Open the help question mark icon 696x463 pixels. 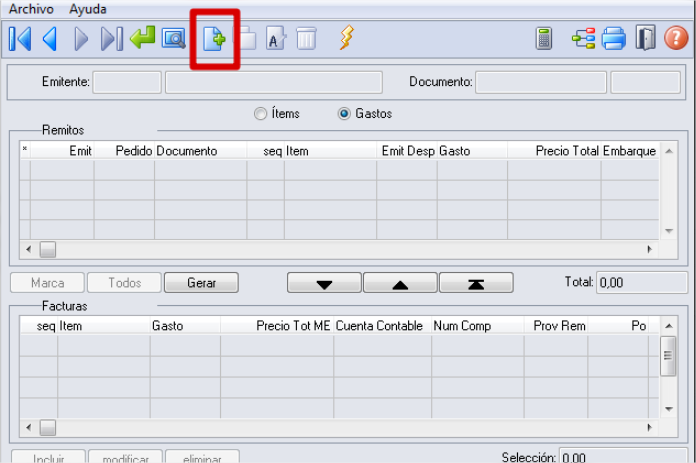[x=676, y=37]
